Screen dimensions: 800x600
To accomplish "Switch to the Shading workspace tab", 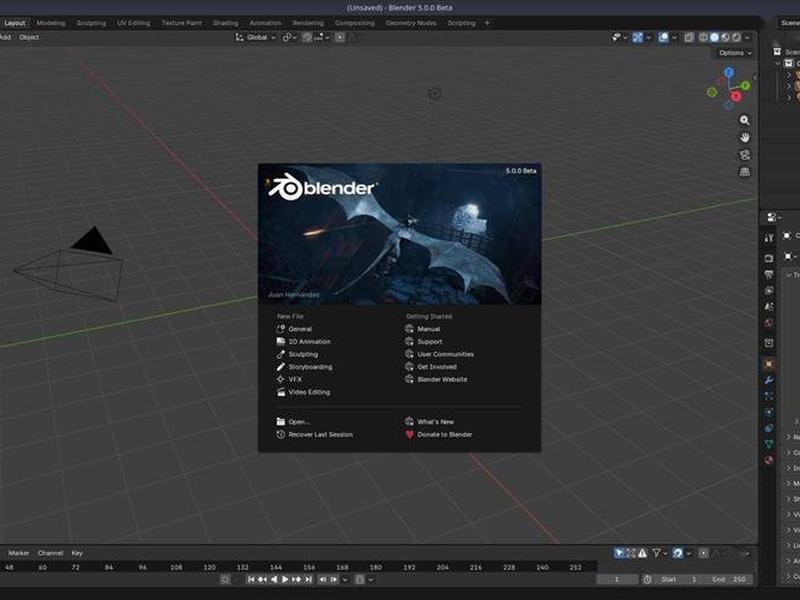I will coord(226,23).
